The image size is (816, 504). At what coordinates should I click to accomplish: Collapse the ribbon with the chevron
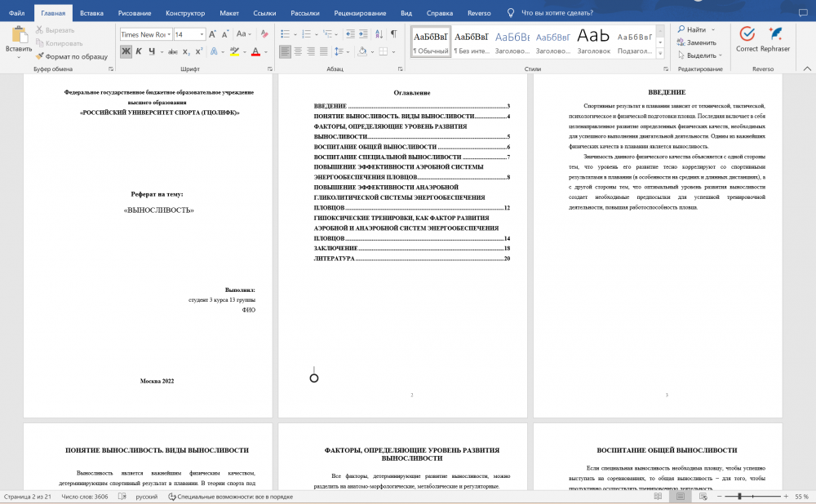point(807,69)
